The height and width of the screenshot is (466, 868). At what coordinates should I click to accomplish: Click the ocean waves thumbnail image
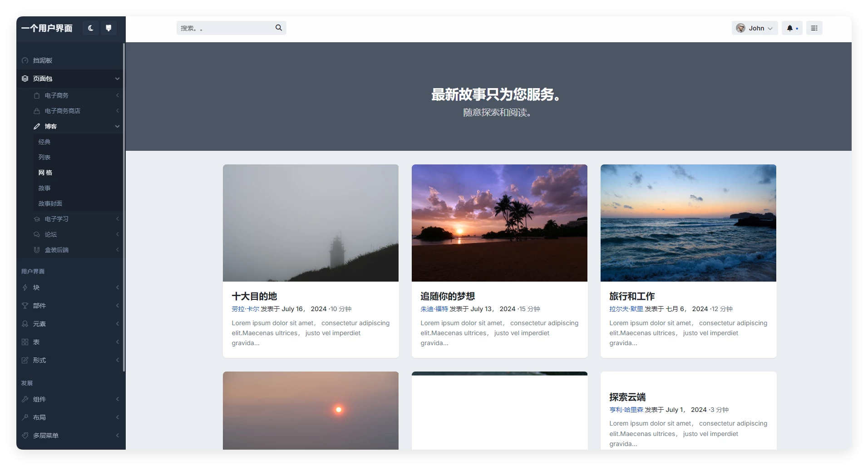tap(688, 223)
